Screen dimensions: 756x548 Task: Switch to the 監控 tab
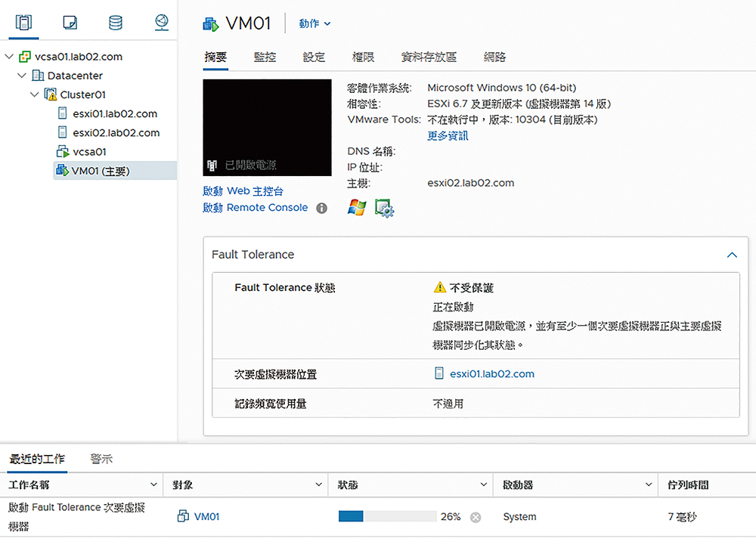265,57
